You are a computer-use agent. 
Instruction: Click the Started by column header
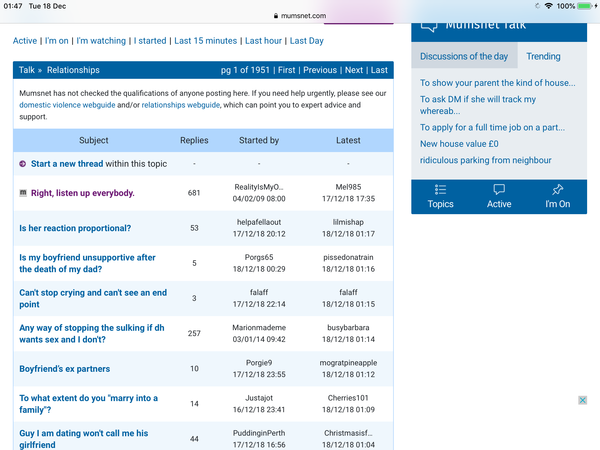[x=259, y=140]
